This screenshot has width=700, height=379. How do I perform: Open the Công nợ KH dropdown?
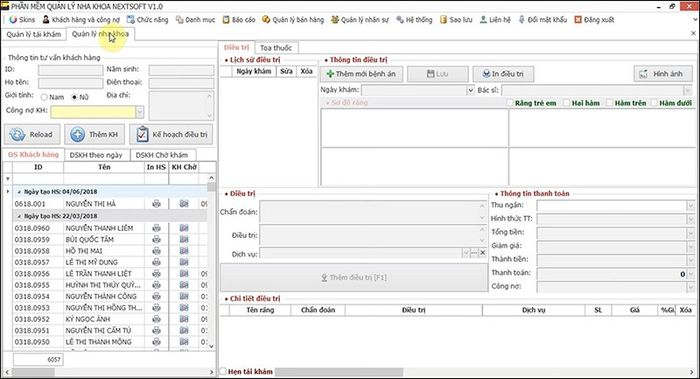(140, 112)
